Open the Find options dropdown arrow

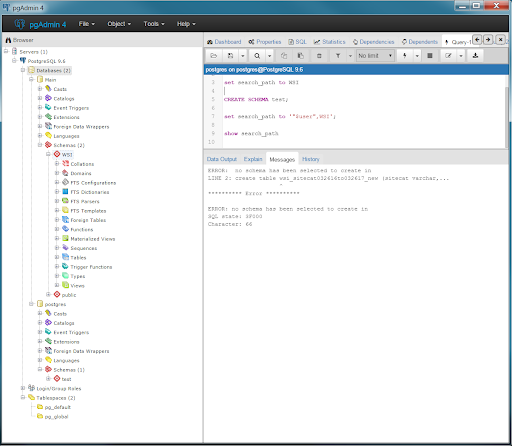pyautogui.click(x=269, y=56)
